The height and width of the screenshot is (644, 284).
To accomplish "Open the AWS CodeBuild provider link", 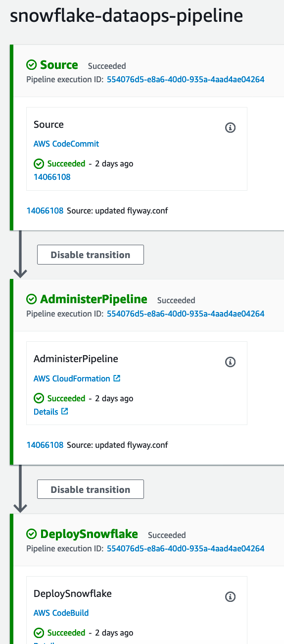I will [x=61, y=613].
